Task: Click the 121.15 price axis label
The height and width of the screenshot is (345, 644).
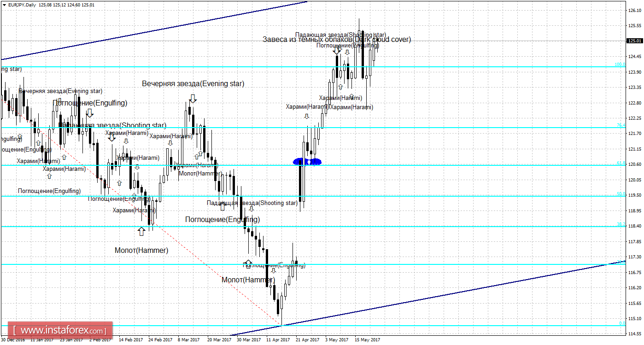Action: pyautogui.click(x=635, y=149)
